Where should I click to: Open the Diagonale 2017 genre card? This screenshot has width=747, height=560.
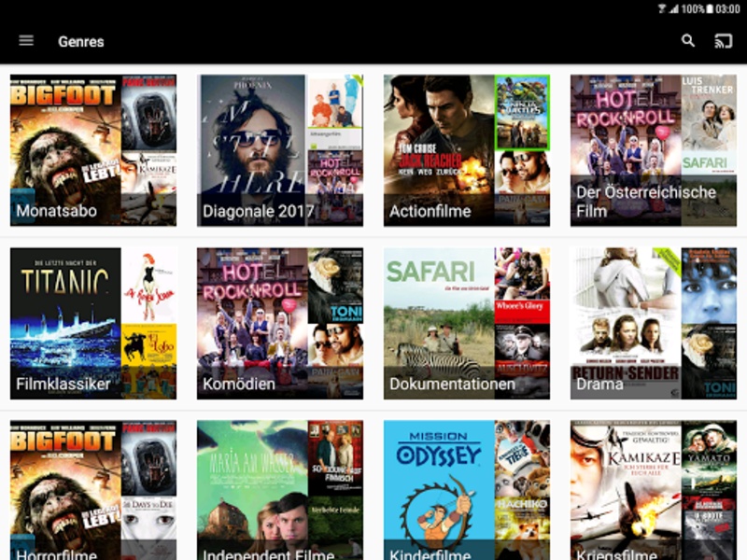(280, 150)
